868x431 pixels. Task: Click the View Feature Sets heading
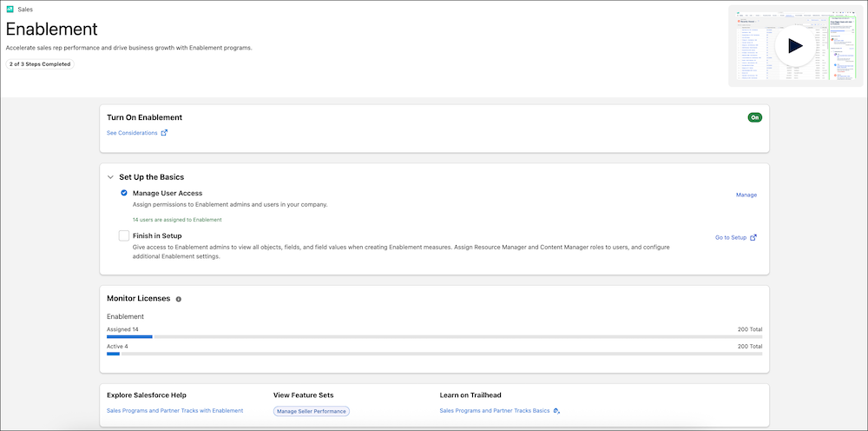[x=303, y=395]
